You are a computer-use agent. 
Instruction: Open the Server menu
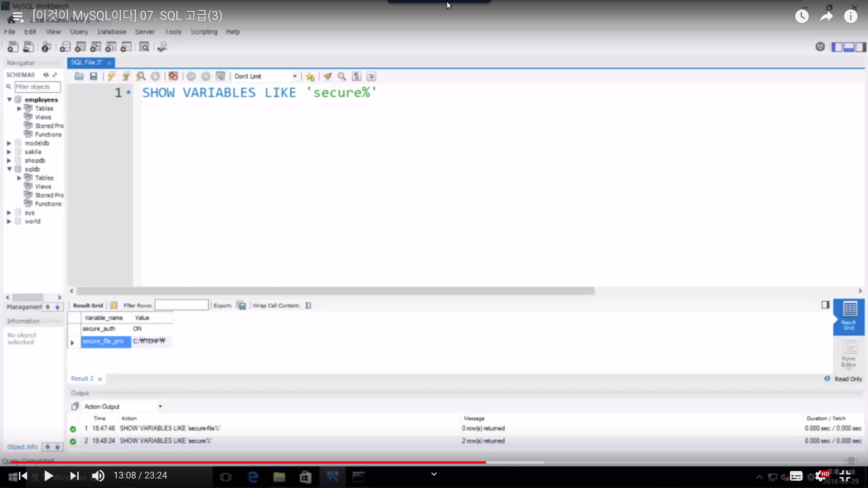click(x=145, y=32)
